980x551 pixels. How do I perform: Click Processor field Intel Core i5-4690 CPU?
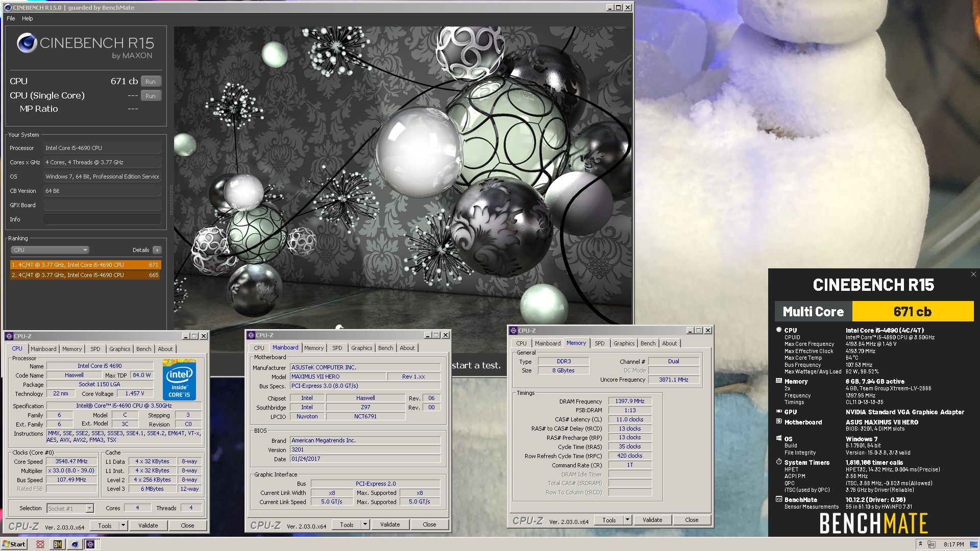click(102, 148)
